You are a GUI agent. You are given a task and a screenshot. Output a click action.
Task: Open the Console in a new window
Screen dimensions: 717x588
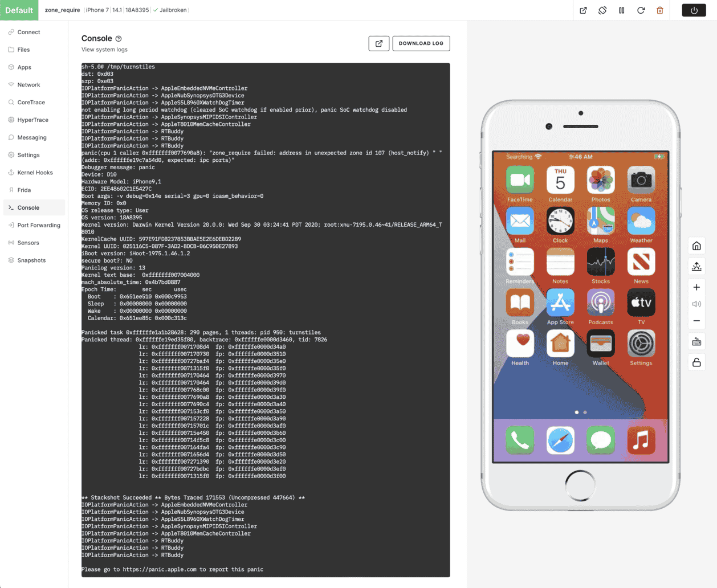tap(378, 43)
